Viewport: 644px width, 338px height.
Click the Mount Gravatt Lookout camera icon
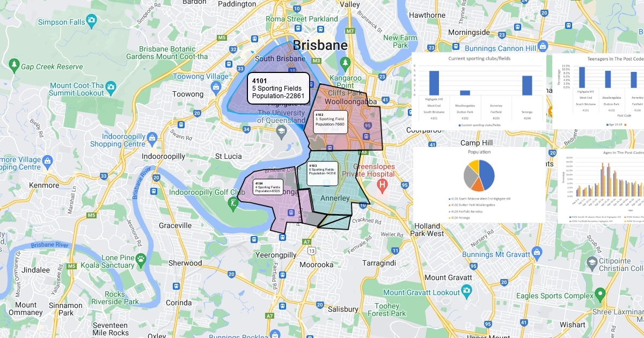pyautogui.click(x=467, y=292)
